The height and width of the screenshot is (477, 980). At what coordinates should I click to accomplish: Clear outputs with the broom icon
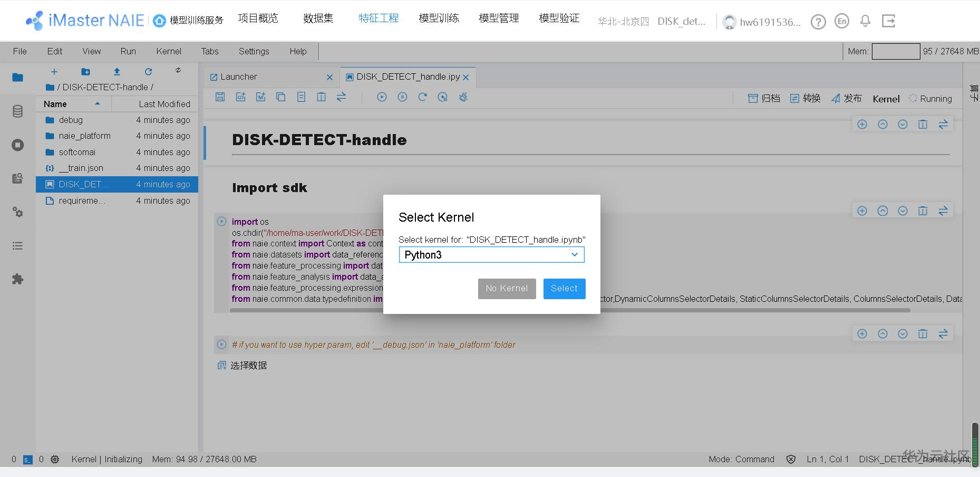click(463, 97)
